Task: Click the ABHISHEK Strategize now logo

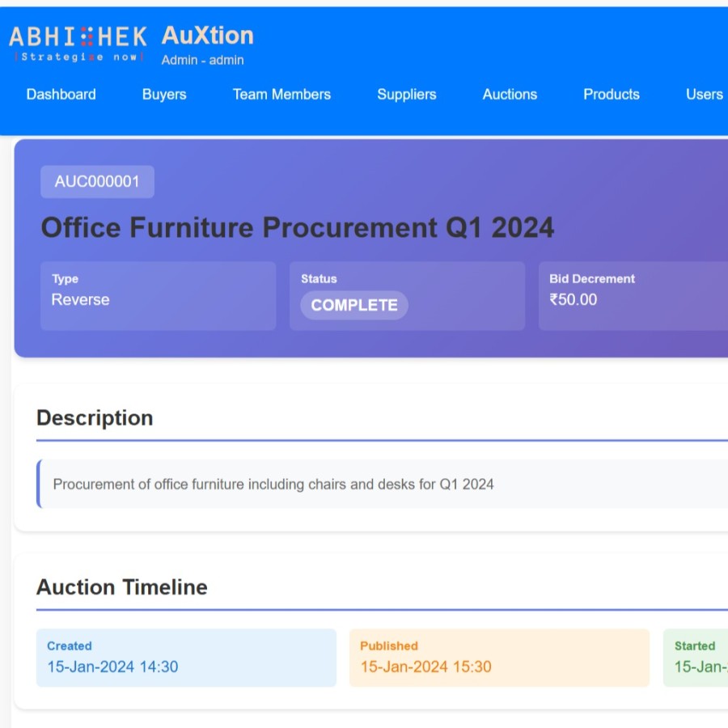Action: point(78,44)
